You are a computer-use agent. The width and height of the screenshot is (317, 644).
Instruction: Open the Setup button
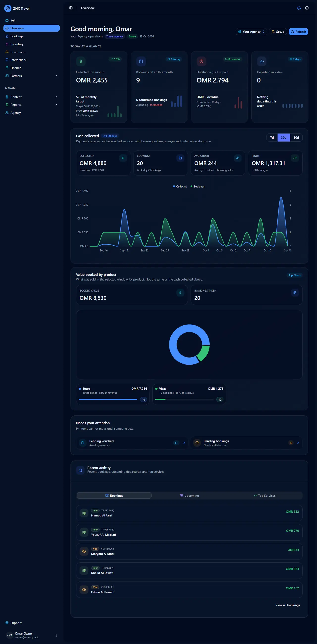coord(278,32)
